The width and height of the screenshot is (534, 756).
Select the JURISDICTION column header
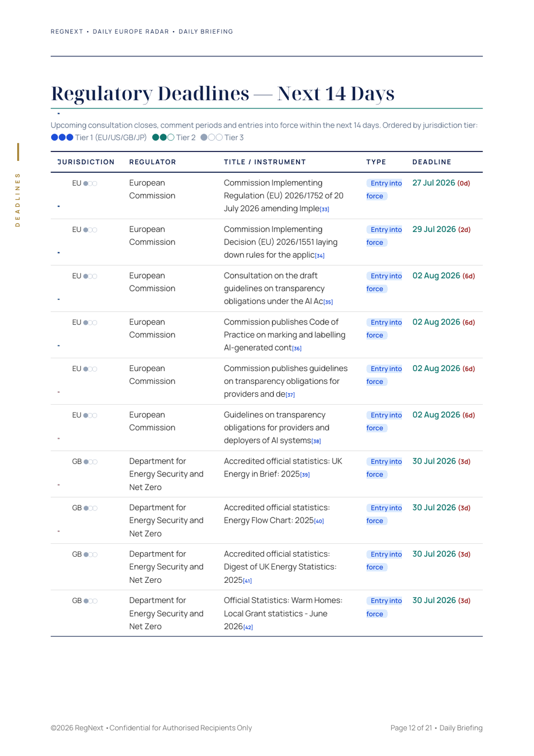(x=86, y=162)
